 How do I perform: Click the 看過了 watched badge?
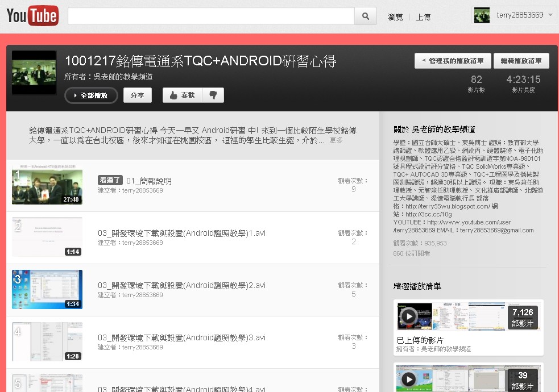[x=110, y=180]
